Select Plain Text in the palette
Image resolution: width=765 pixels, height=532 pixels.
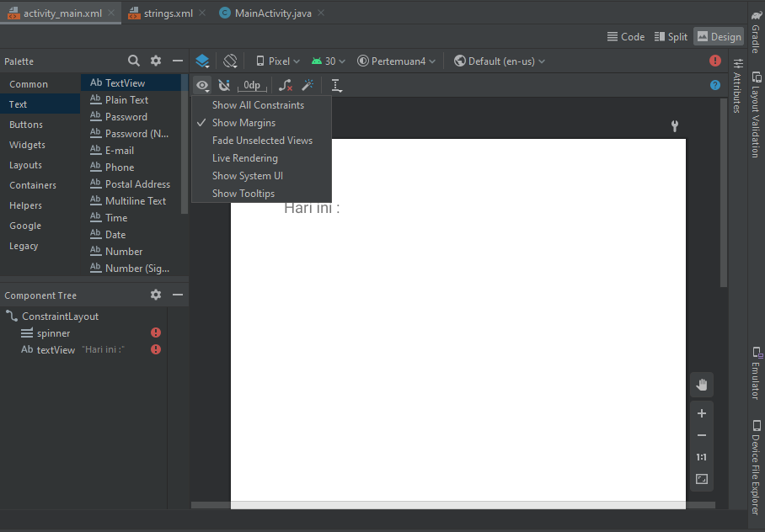(x=131, y=100)
